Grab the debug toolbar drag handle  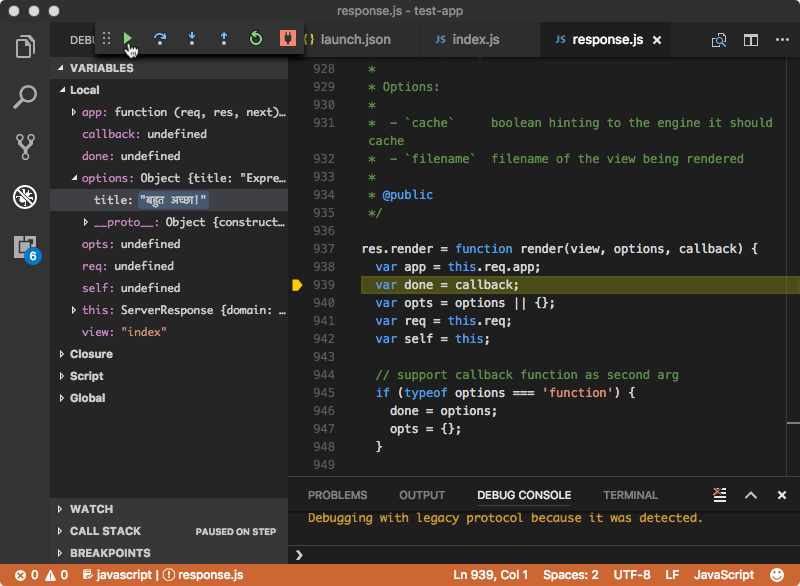106,38
